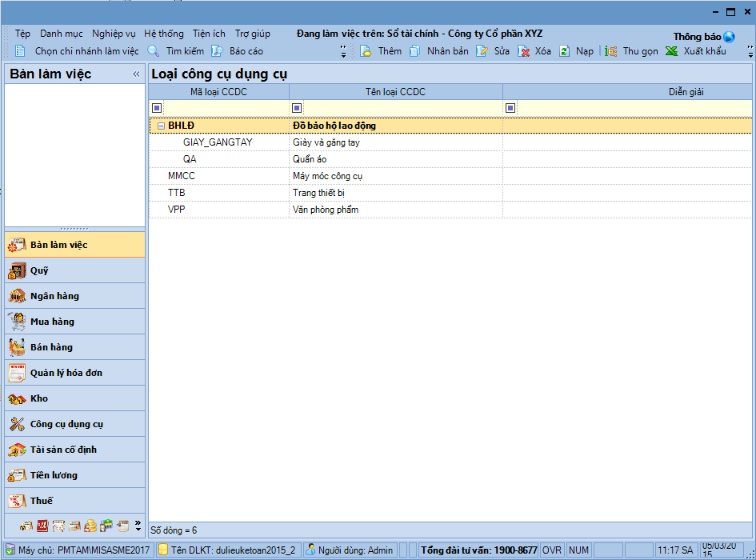Open the Danh mục menu
This screenshot has width=756, height=560.
coord(62,34)
